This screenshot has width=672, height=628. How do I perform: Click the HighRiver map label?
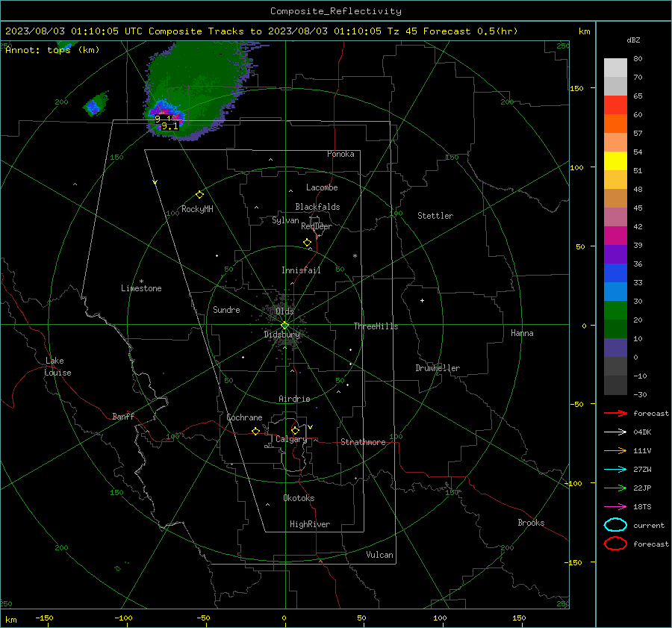[310, 524]
